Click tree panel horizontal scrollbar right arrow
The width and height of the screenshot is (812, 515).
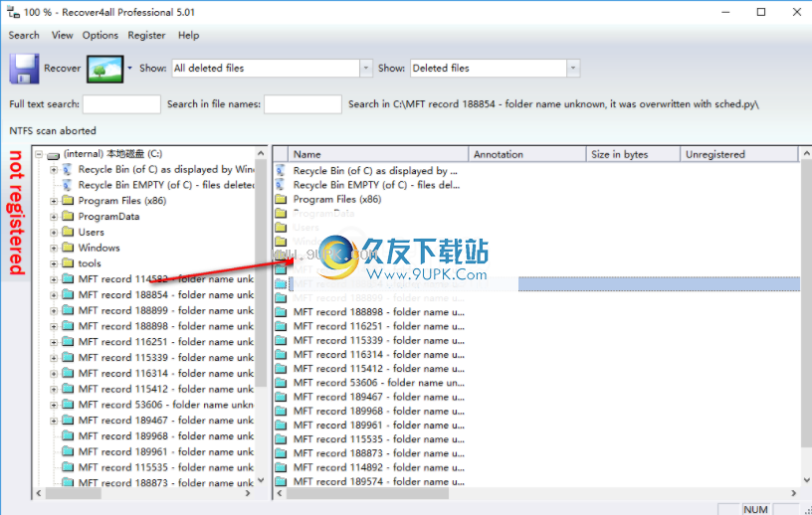[x=248, y=493]
